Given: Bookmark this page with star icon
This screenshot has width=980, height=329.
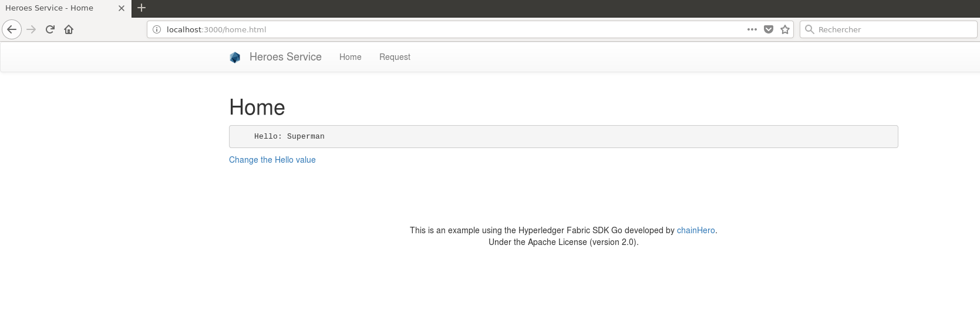Looking at the screenshot, I should tap(785, 29).
